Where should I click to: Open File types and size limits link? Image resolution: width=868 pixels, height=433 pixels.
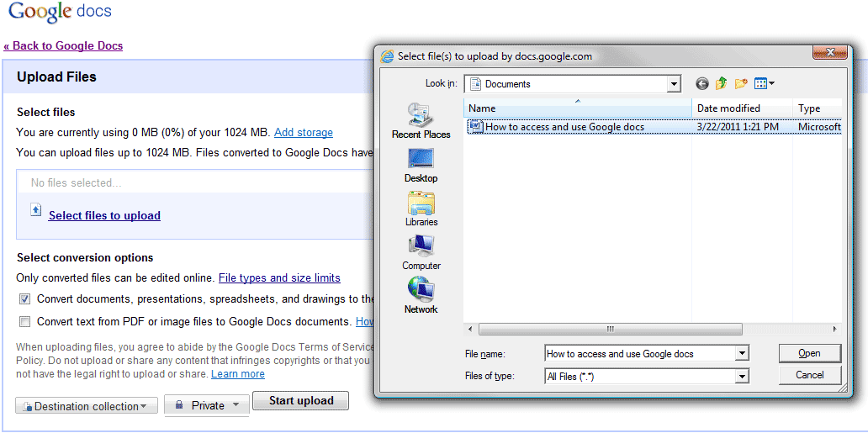pyautogui.click(x=279, y=277)
